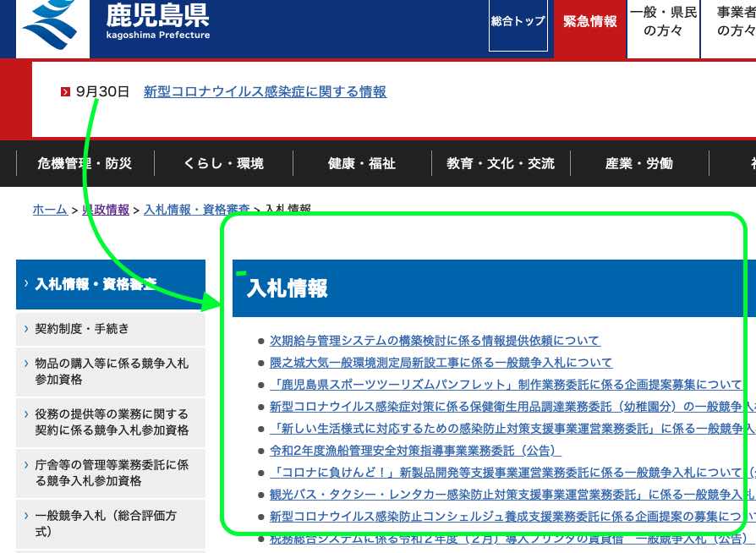Select the 一般・県民の方々 tab
Viewport: 756px width, 553px height.
[663, 22]
